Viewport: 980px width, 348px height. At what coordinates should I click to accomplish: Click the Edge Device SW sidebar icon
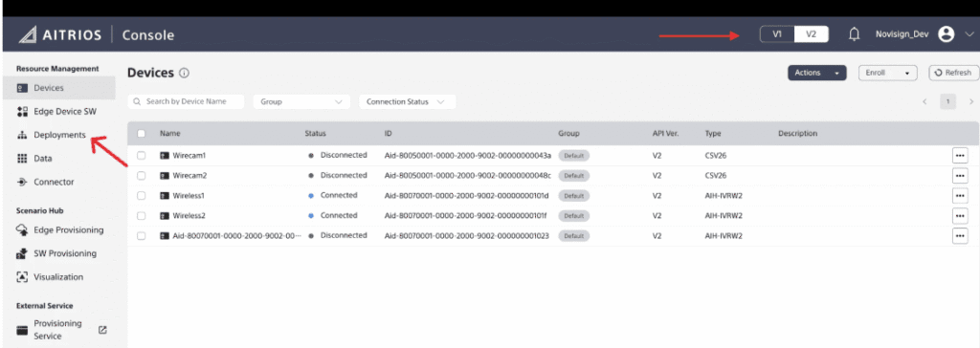(22, 112)
